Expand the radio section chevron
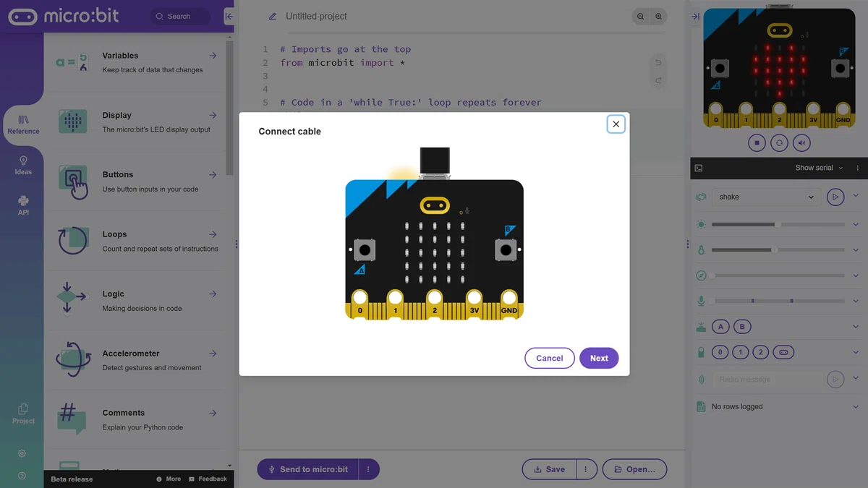This screenshot has width=868, height=488. 856,378
